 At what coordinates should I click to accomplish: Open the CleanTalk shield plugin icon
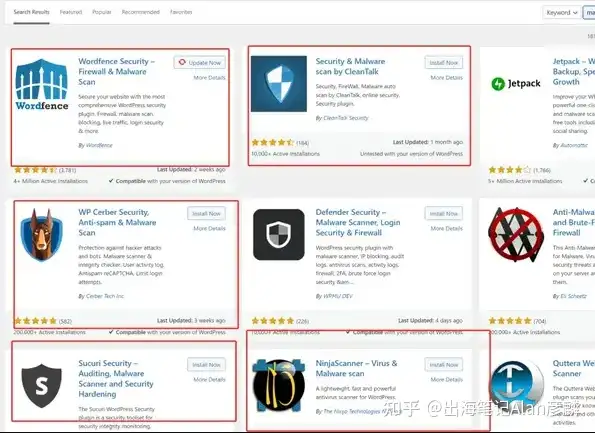click(x=279, y=84)
